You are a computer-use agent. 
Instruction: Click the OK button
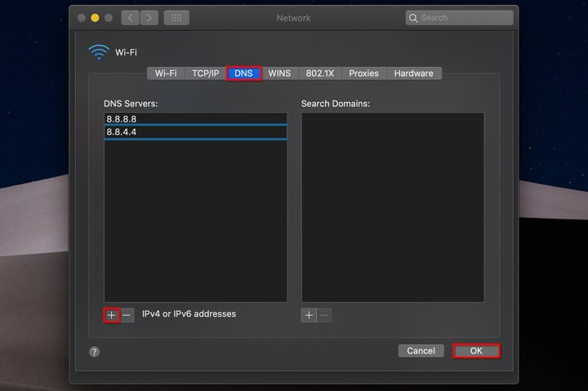click(476, 351)
